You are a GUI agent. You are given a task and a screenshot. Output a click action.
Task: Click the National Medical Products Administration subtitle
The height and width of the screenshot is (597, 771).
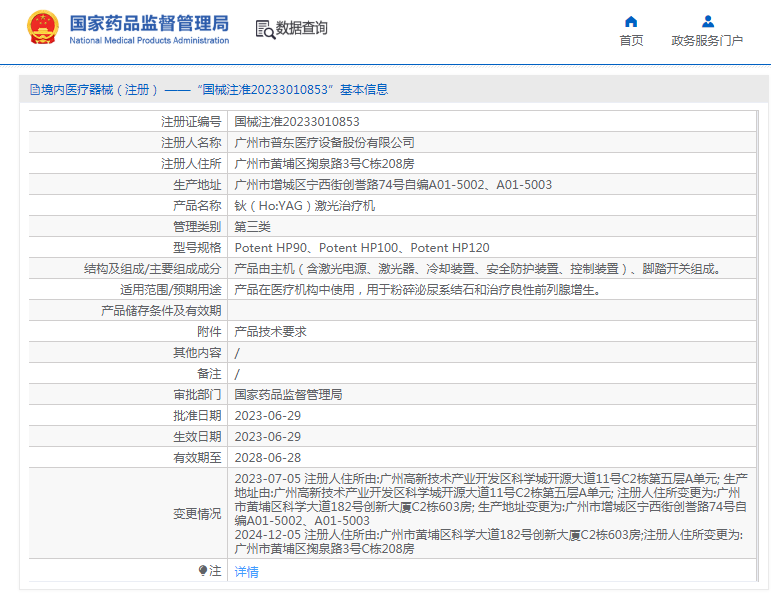coord(149,41)
